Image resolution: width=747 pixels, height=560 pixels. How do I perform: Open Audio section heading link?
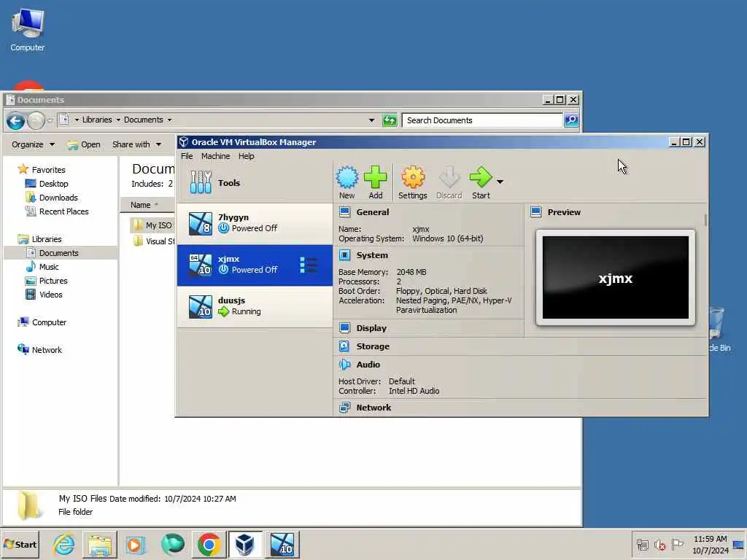[x=368, y=365]
